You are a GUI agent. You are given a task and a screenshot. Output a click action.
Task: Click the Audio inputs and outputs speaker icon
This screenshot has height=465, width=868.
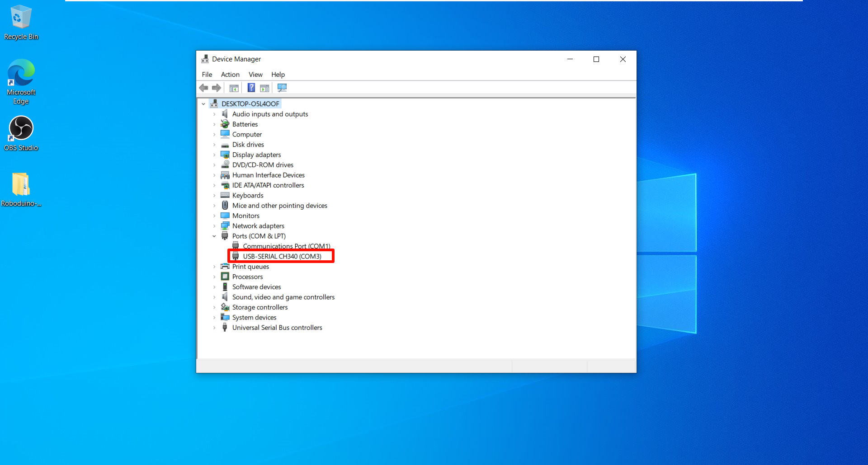point(225,114)
